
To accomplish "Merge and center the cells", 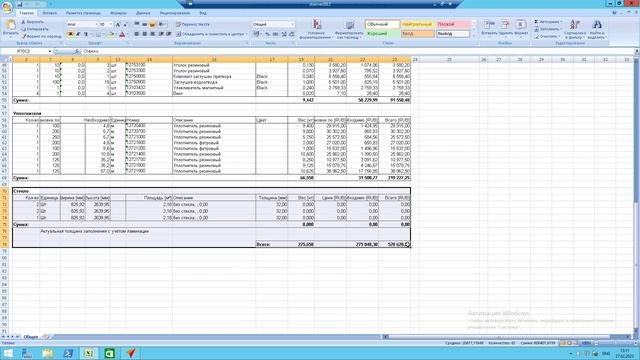I will 211,34.
